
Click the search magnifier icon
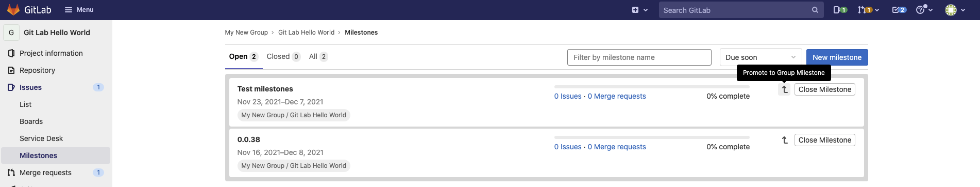click(x=815, y=10)
